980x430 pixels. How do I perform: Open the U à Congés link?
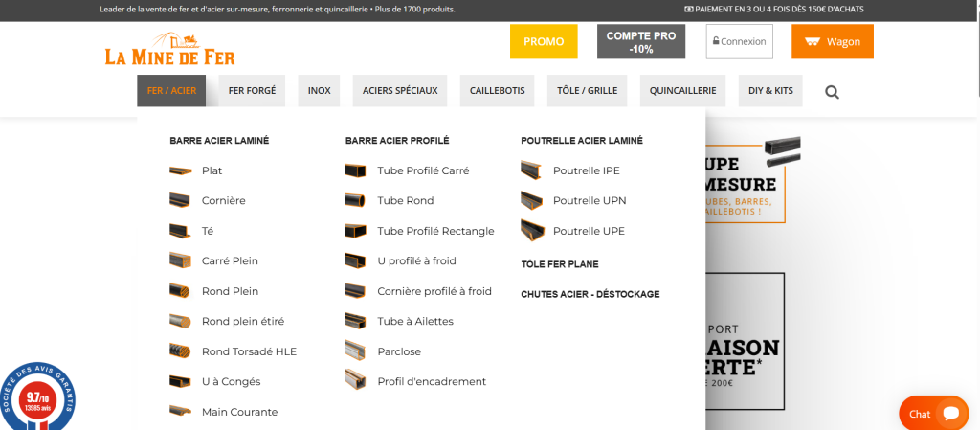232,381
